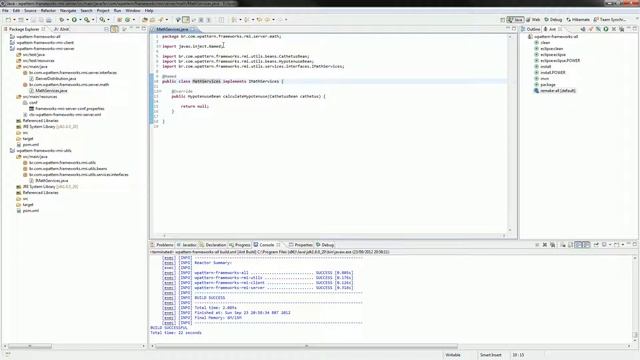The width and height of the screenshot is (640, 360).
Task: Switch to the Declaration tab
Action: point(213,245)
